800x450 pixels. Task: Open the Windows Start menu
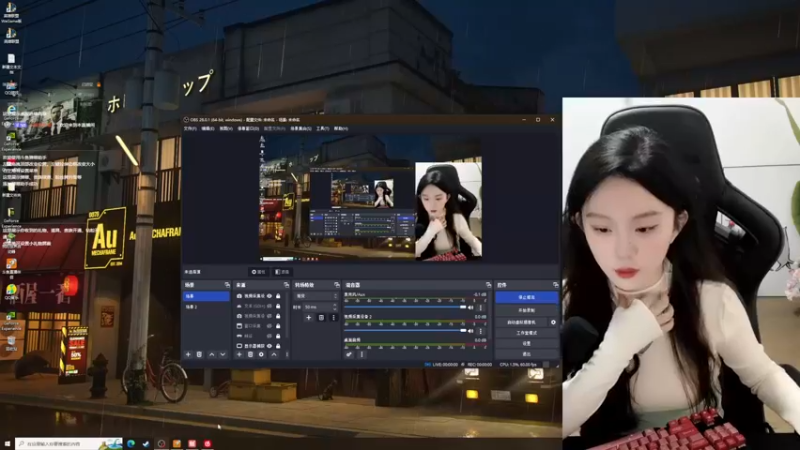[7, 443]
